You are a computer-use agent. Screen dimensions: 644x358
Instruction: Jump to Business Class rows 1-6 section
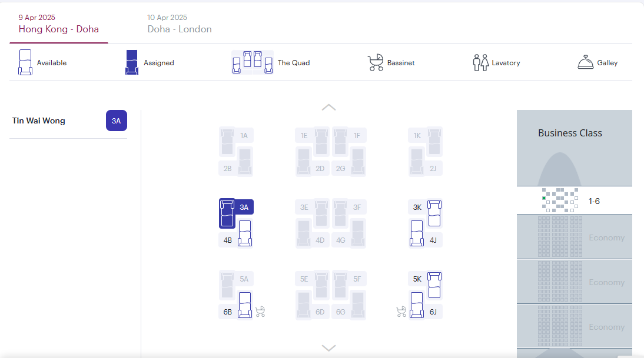[574, 200]
